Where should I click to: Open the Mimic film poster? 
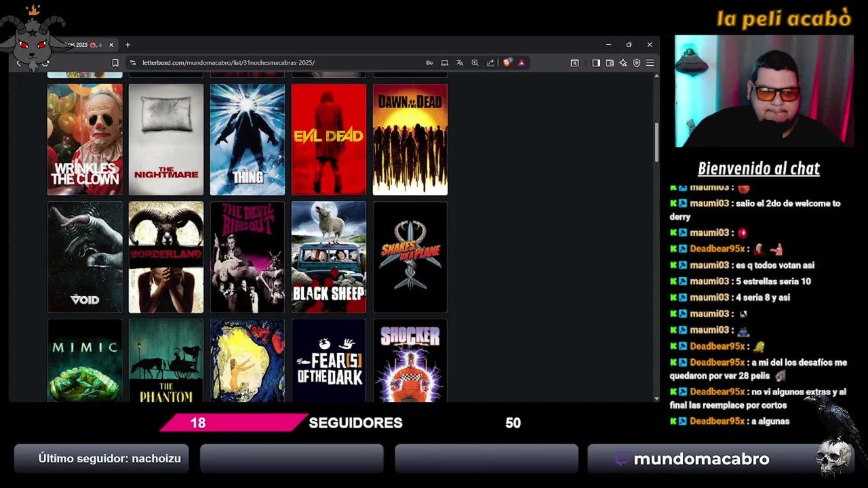click(85, 361)
